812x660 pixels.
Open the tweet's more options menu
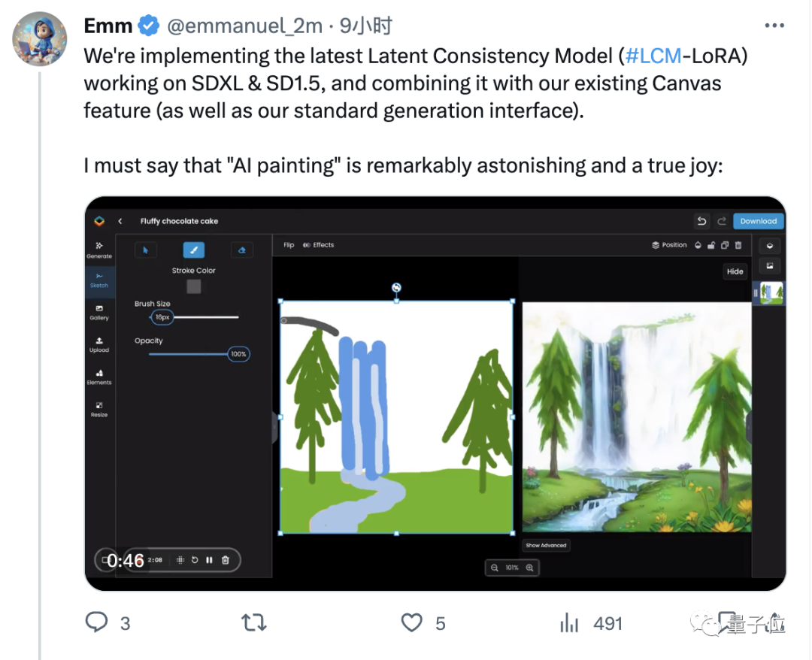774,26
